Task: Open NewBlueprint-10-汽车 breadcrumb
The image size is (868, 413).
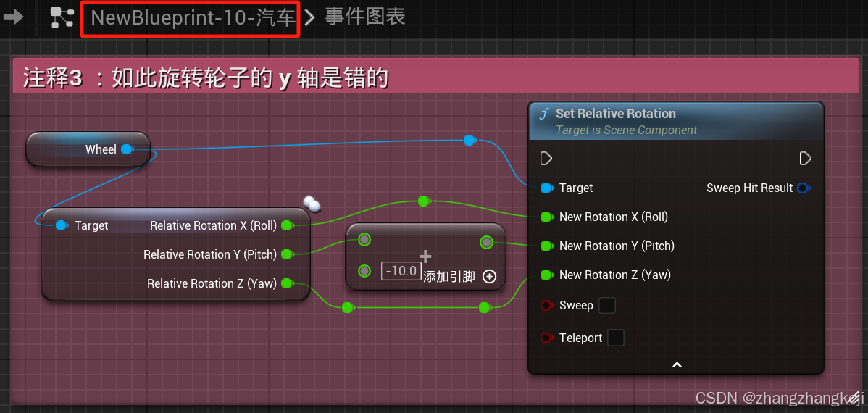Action: click(193, 17)
